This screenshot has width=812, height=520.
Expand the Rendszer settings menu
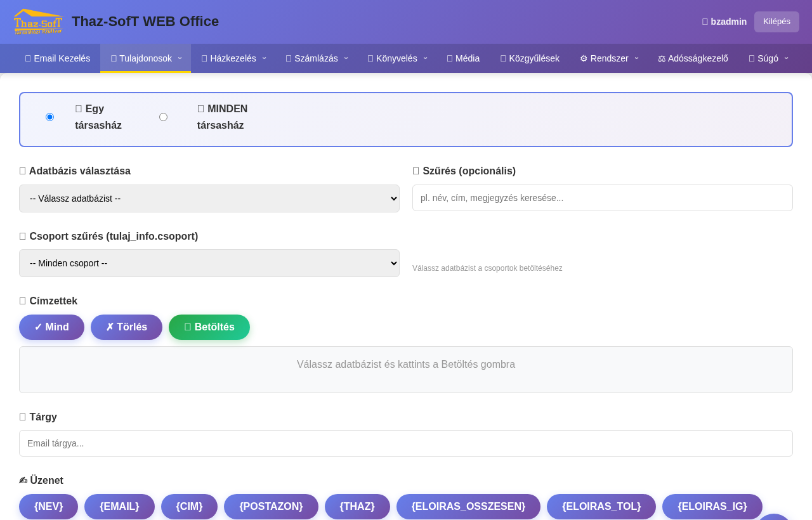(x=609, y=58)
